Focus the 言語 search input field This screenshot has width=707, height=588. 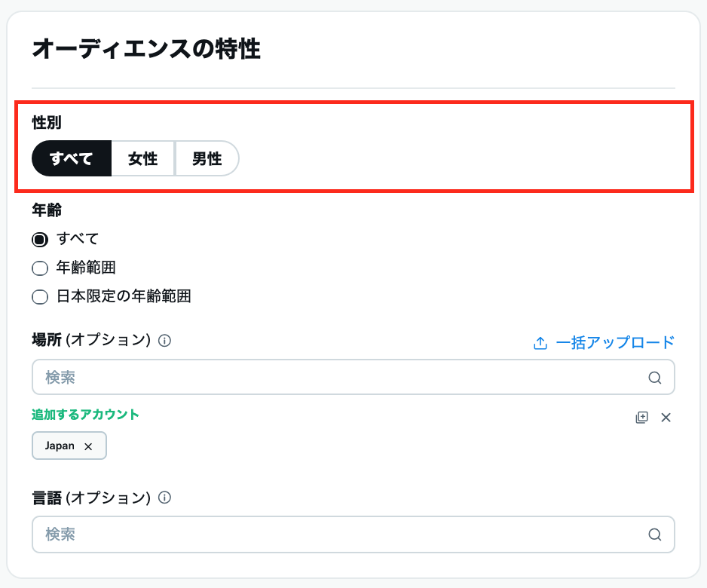[x=339, y=534]
